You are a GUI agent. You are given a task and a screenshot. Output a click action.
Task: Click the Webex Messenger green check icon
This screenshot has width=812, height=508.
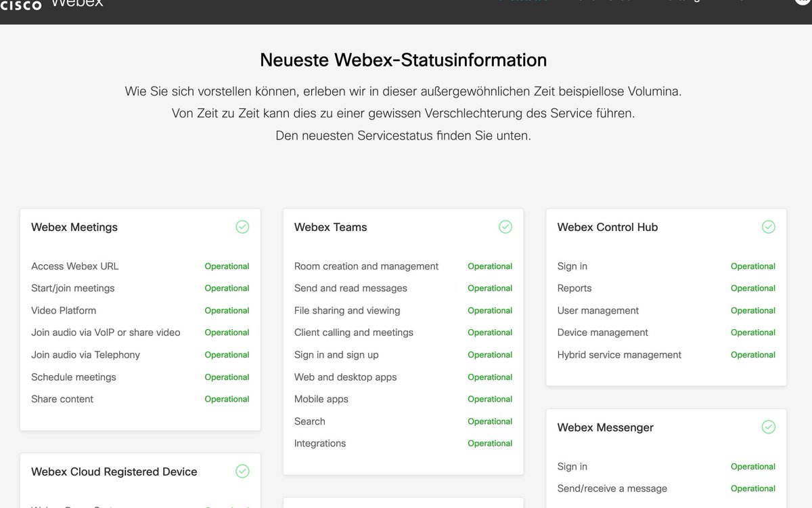click(x=769, y=427)
